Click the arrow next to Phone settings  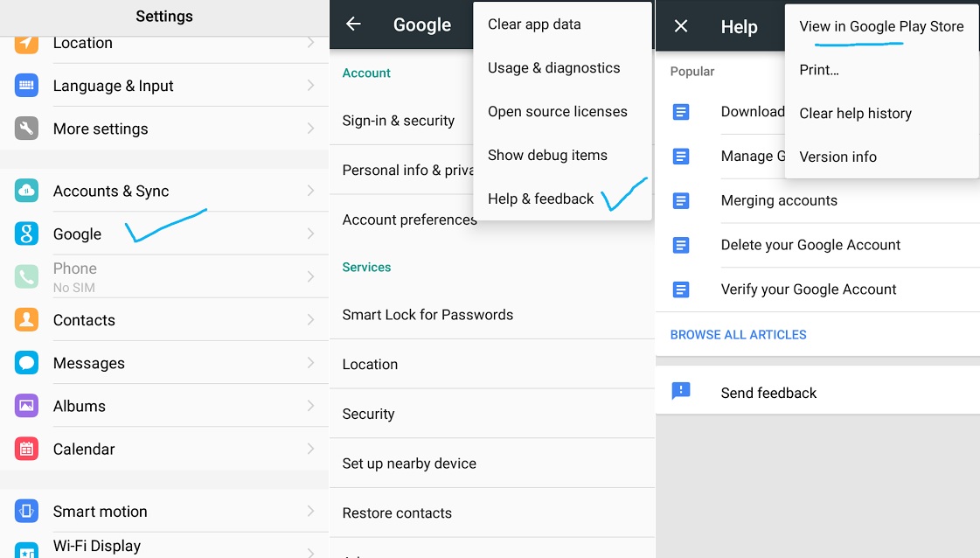(x=311, y=276)
